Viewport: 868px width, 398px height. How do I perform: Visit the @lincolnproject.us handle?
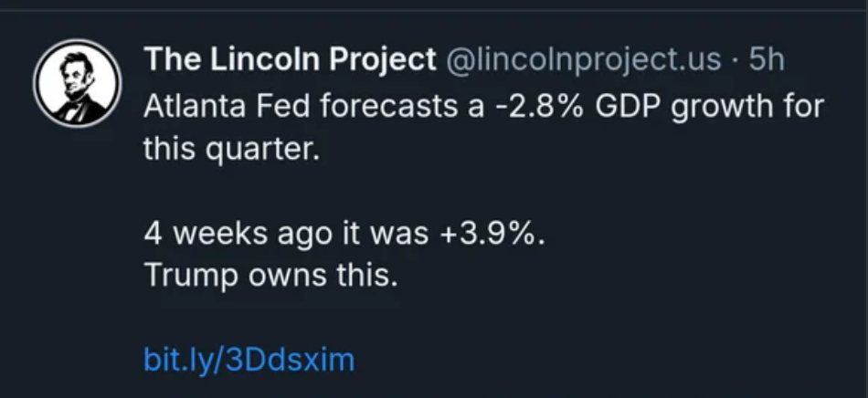(x=584, y=60)
